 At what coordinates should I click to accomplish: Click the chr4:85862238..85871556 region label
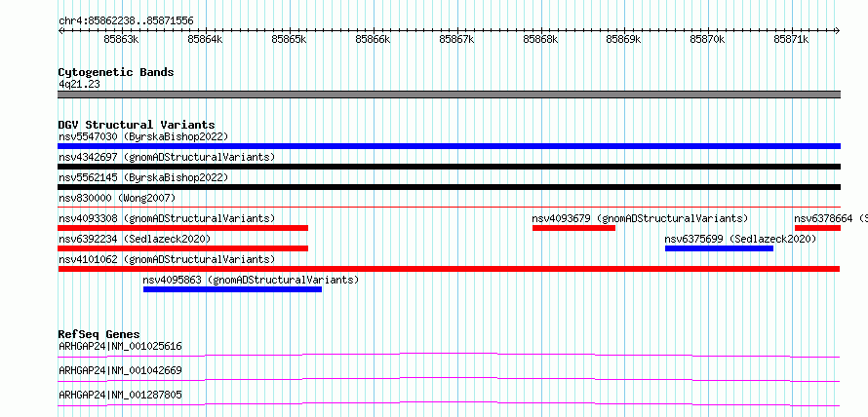tap(126, 21)
